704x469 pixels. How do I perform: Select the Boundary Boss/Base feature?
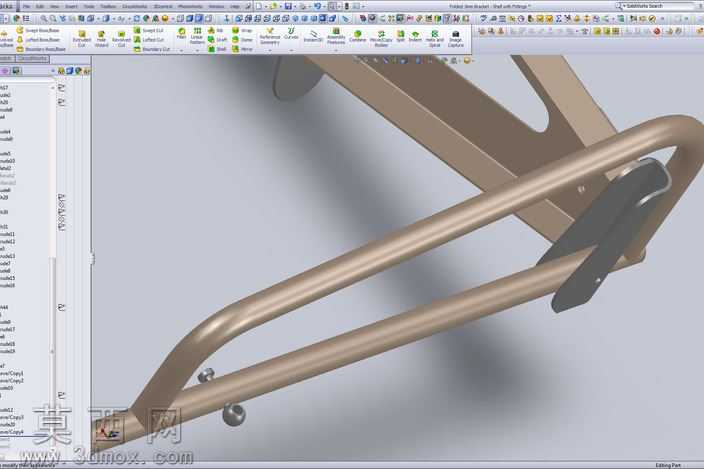point(41,49)
